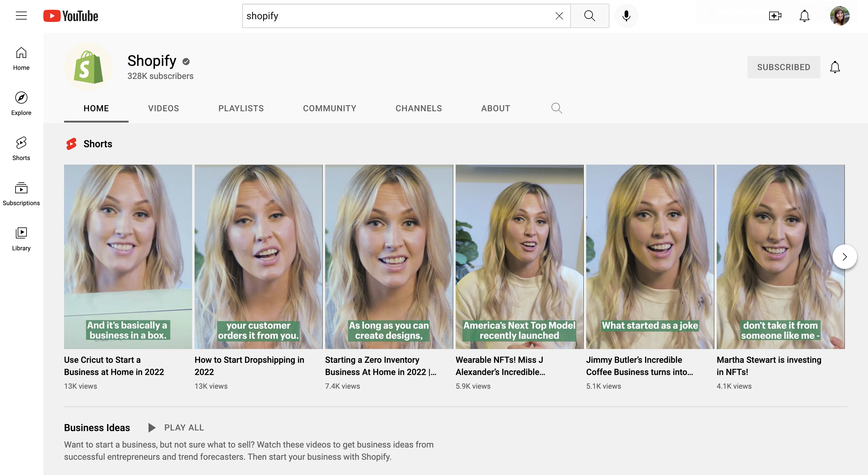Toggle channel notification bell
868x475 pixels.
(x=835, y=67)
